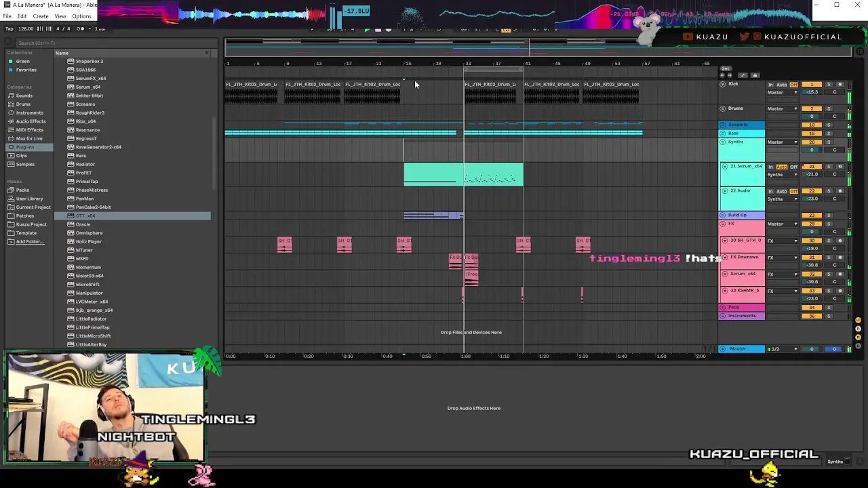This screenshot has width=868, height=488.
Task: Click Kick track volume -15.3 field
Action: [812, 92]
